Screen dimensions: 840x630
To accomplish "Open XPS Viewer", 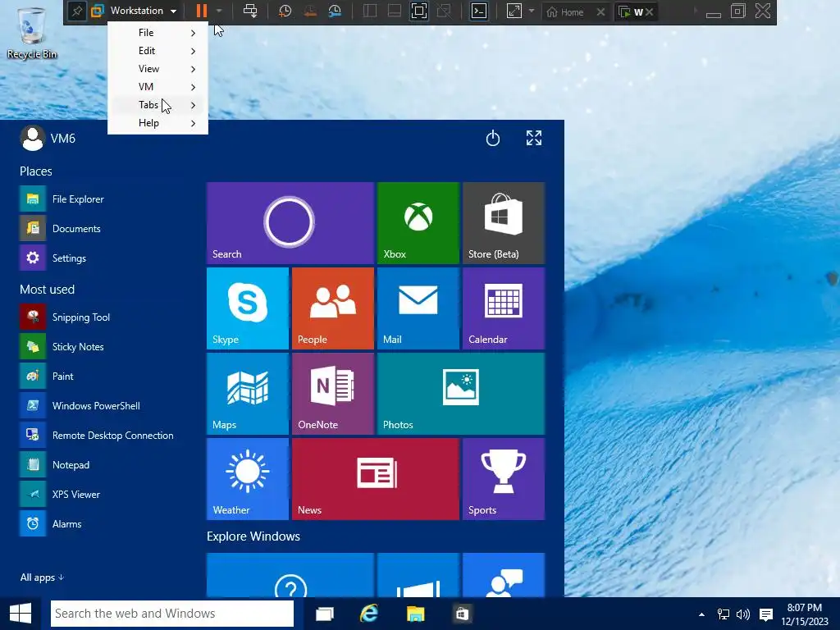I will tap(60, 494).
